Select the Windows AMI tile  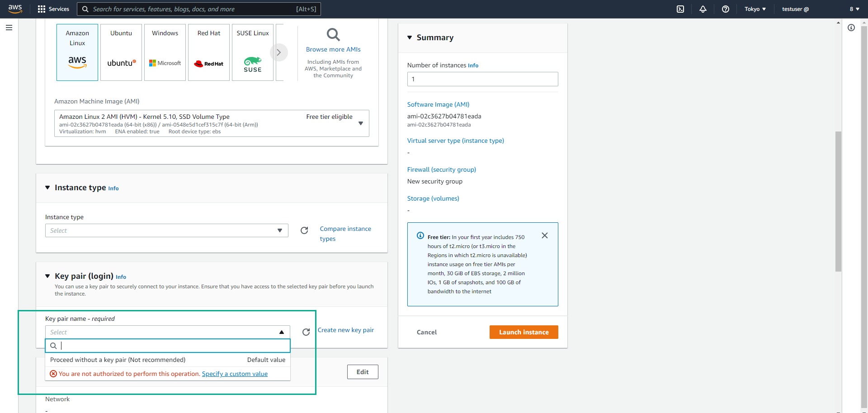click(165, 52)
